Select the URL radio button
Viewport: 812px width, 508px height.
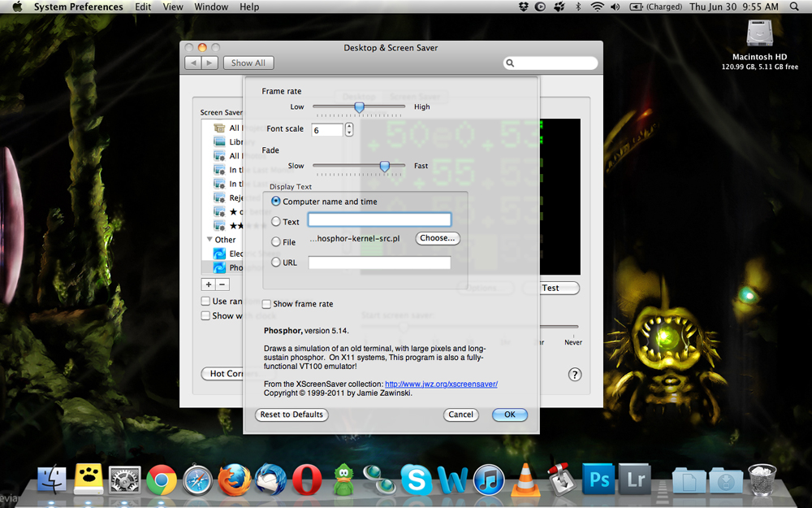pos(276,263)
